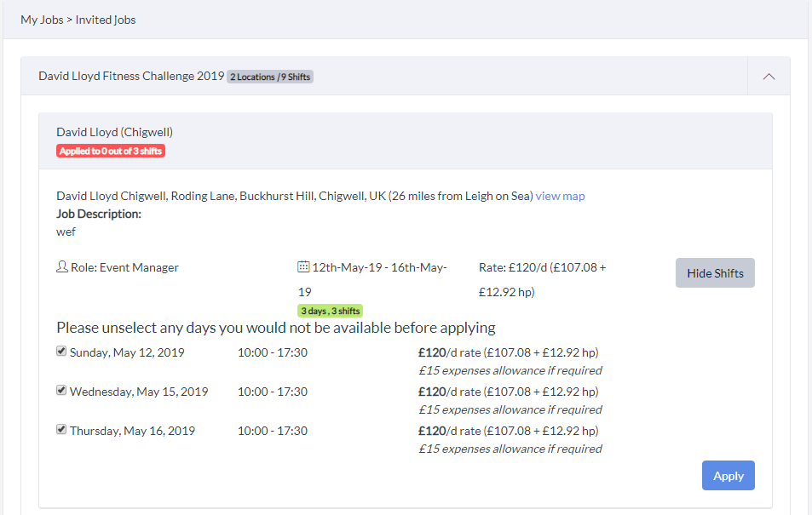Viewport: 812px width, 515px height.
Task: Click the address David Lloyd Chigwell, Roding Lane
Action: click(x=295, y=196)
